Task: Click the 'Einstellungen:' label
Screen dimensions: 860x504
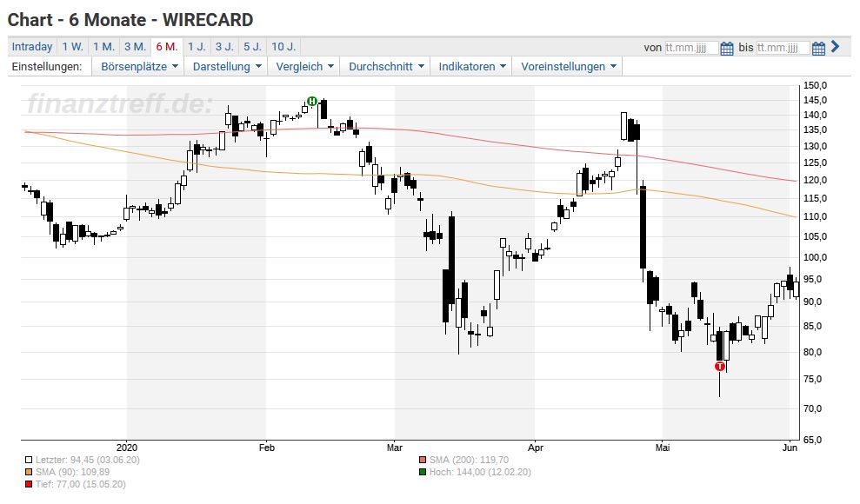Action: click(x=47, y=66)
